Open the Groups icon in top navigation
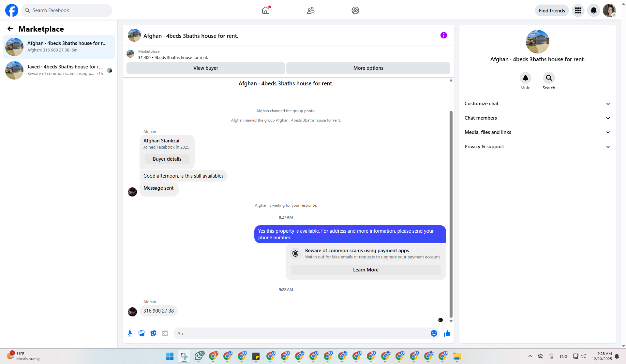This screenshot has height=364, width=626. pos(355,10)
